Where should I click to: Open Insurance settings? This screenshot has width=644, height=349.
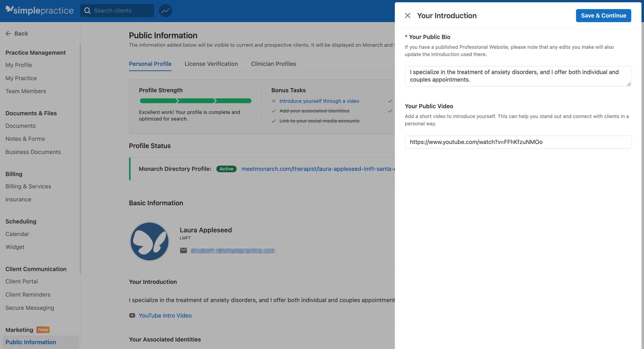pyautogui.click(x=18, y=199)
